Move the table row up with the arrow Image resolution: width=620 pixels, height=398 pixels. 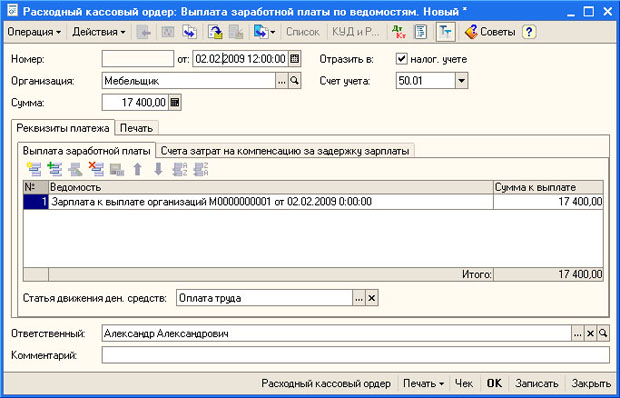pos(137,169)
